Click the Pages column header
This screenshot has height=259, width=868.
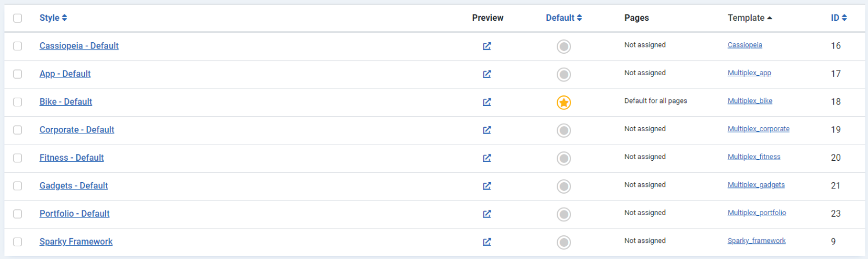pyautogui.click(x=637, y=18)
